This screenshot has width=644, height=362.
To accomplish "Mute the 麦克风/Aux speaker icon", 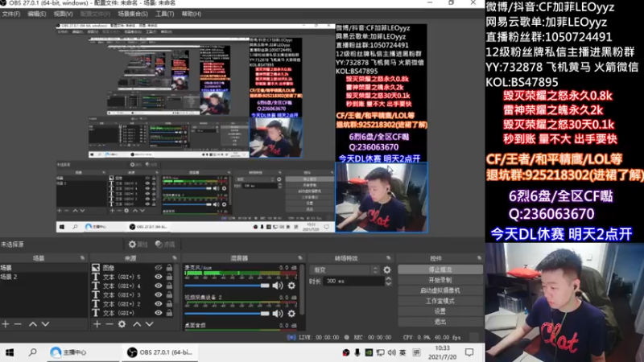I will [278, 286].
